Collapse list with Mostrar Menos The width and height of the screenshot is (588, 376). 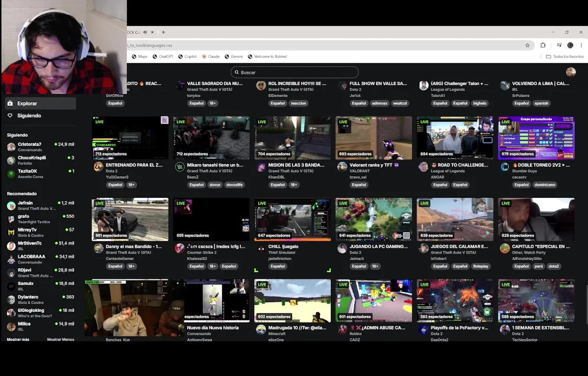pyautogui.click(x=61, y=339)
